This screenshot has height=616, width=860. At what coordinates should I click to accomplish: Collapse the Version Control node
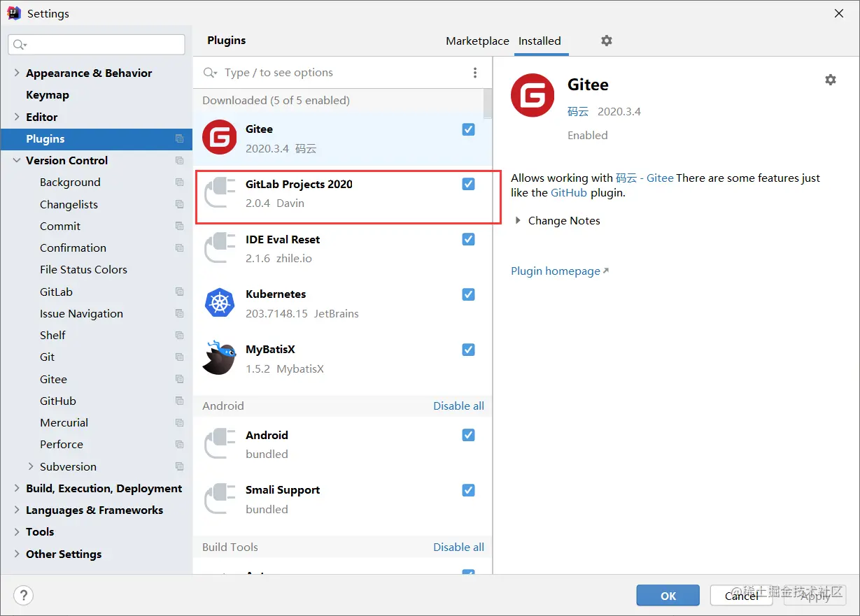coord(17,160)
